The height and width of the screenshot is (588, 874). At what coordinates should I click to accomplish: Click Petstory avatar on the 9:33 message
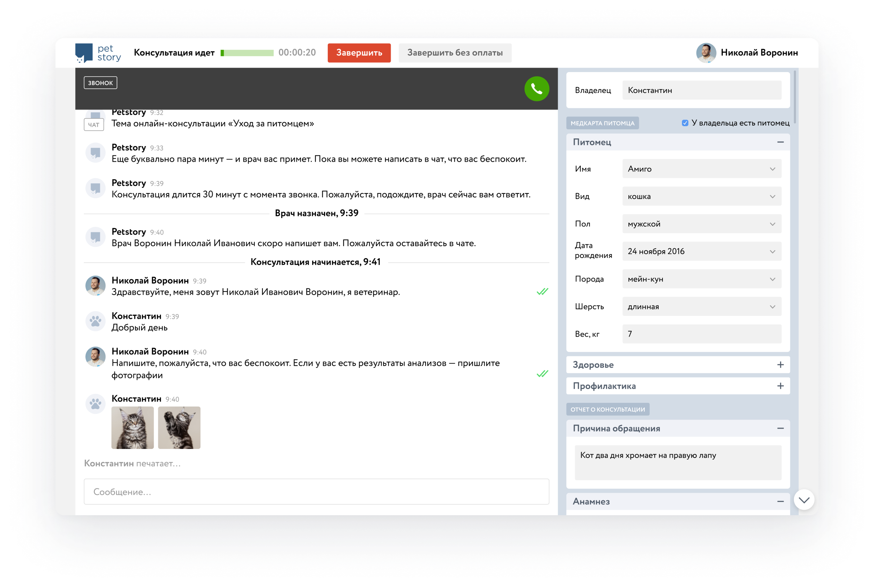coord(95,153)
